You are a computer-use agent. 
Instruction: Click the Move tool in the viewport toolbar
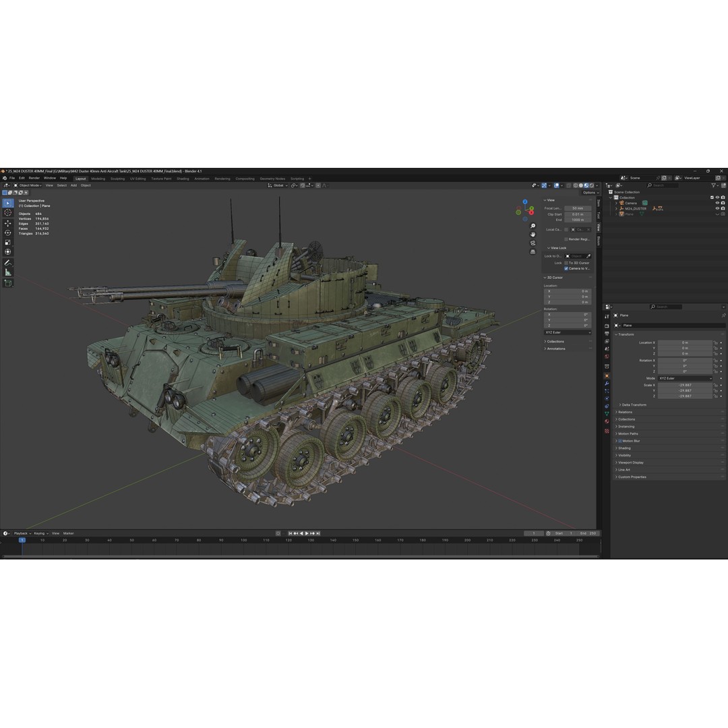pos(7,223)
